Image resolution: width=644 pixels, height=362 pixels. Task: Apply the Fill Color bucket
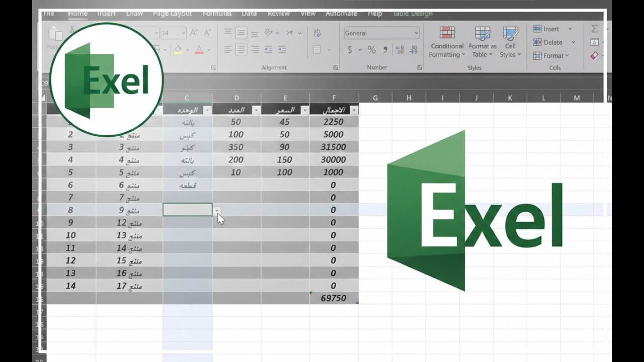point(178,49)
